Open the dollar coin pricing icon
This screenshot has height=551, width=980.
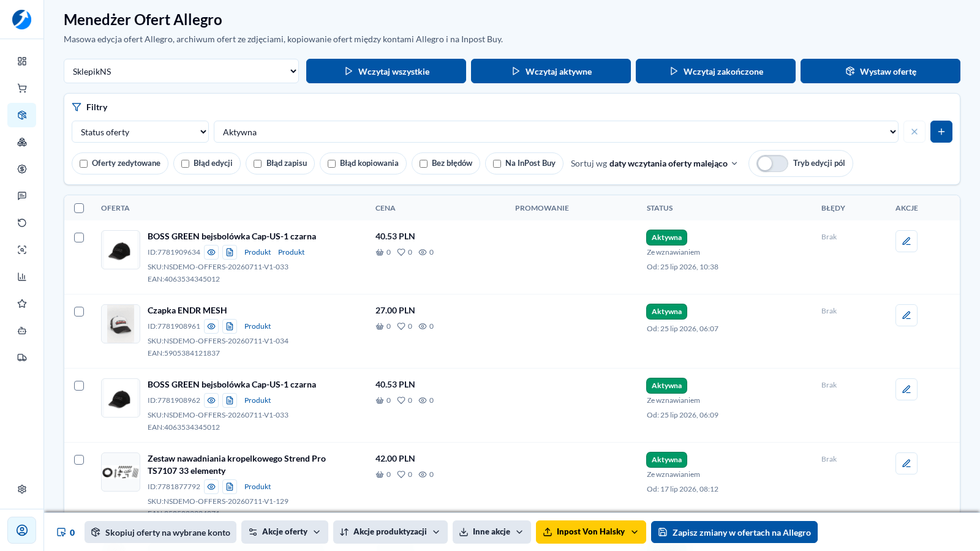[22, 169]
